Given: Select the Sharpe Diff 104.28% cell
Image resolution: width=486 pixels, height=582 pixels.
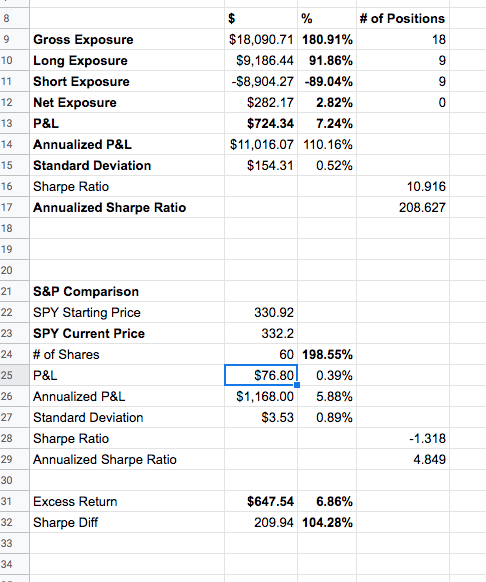Looking at the screenshot, I should pos(327,523).
